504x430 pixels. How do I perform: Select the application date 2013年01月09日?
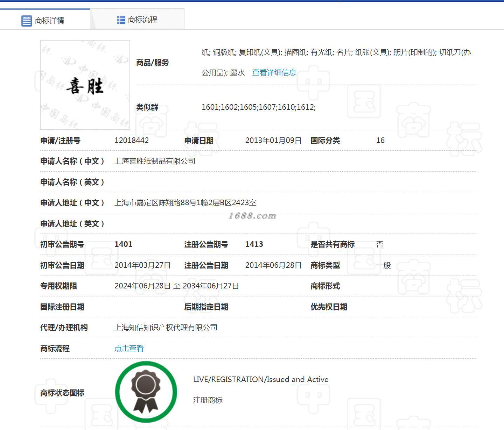(273, 141)
